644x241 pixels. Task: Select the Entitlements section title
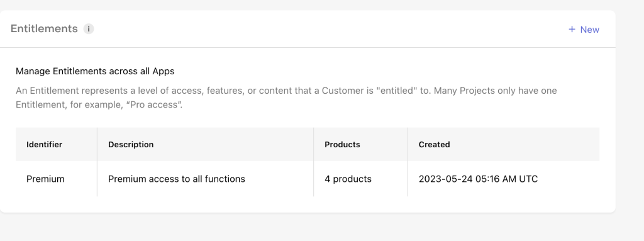(44, 28)
